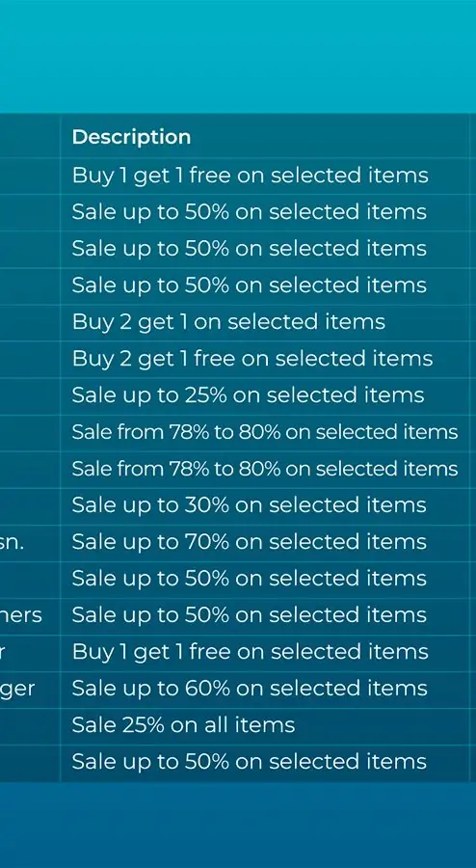Select the 'Sale up to 70%' cell
The image size is (476, 868).
[x=265, y=542]
